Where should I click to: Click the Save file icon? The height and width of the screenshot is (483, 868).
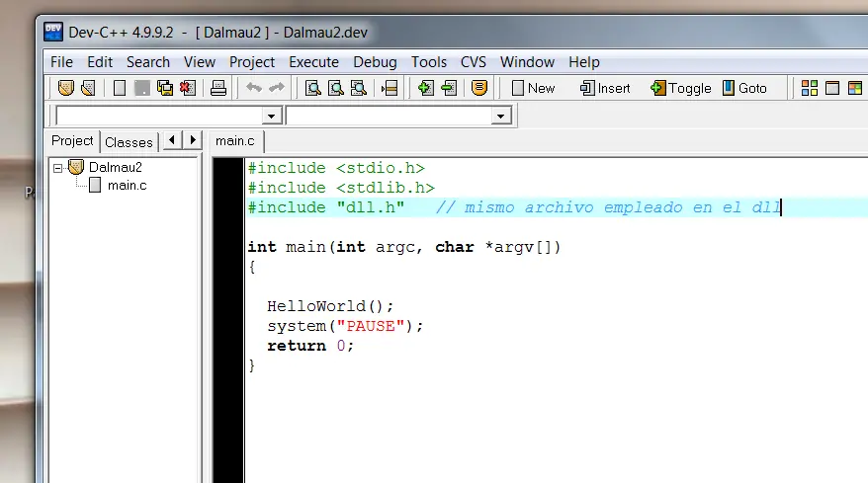[142, 88]
